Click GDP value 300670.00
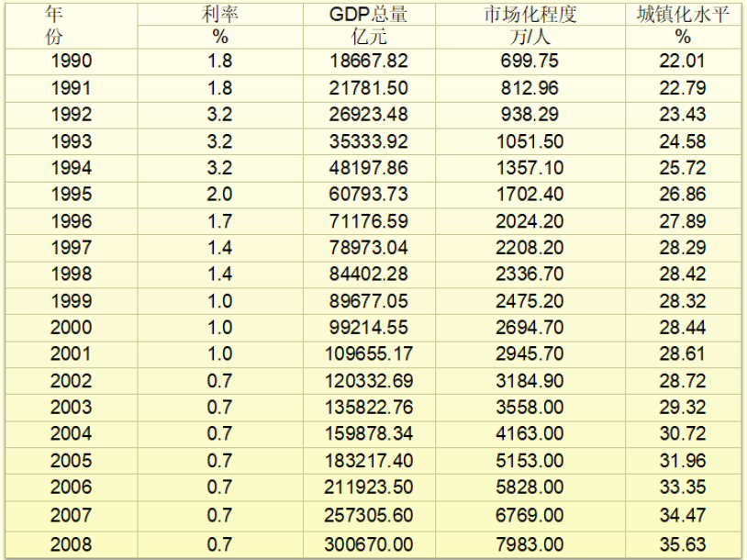The height and width of the screenshot is (560, 747). tap(369, 543)
